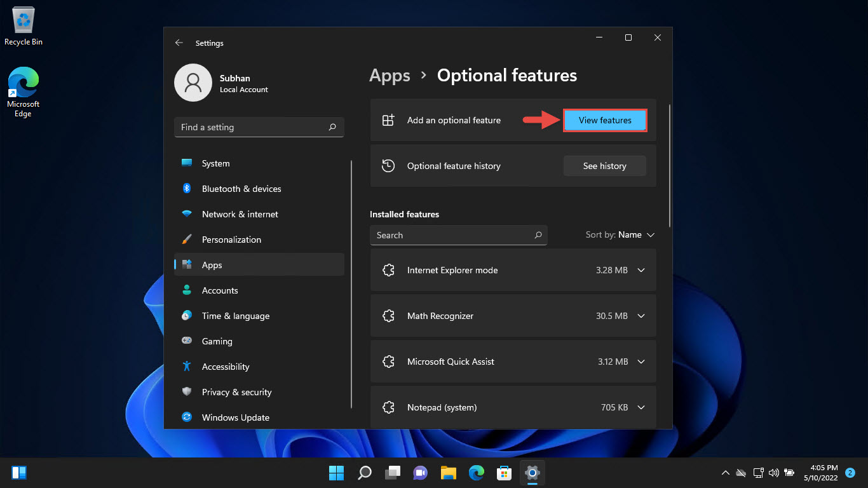Click the back arrow in Settings
This screenshot has height=488, width=868.
(179, 43)
